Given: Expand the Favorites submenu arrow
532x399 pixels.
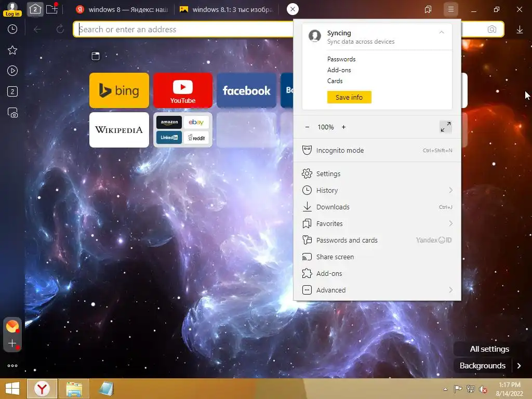Looking at the screenshot, I should (x=450, y=223).
